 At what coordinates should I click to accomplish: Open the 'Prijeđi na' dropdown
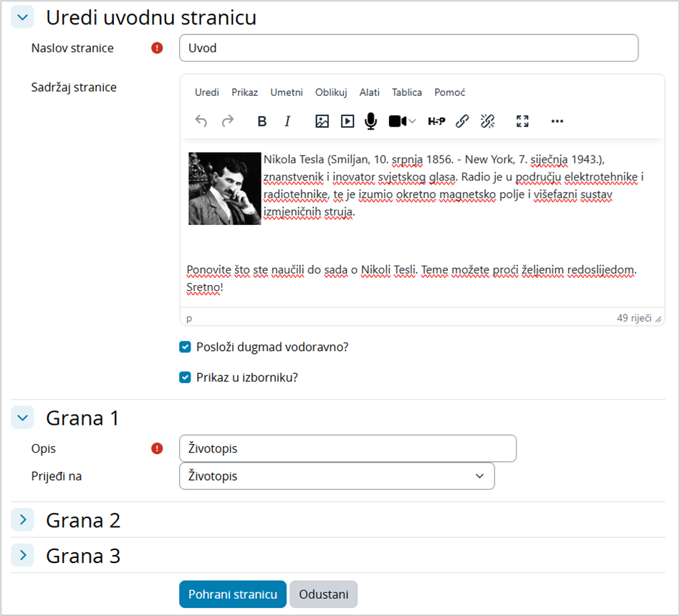(x=337, y=476)
